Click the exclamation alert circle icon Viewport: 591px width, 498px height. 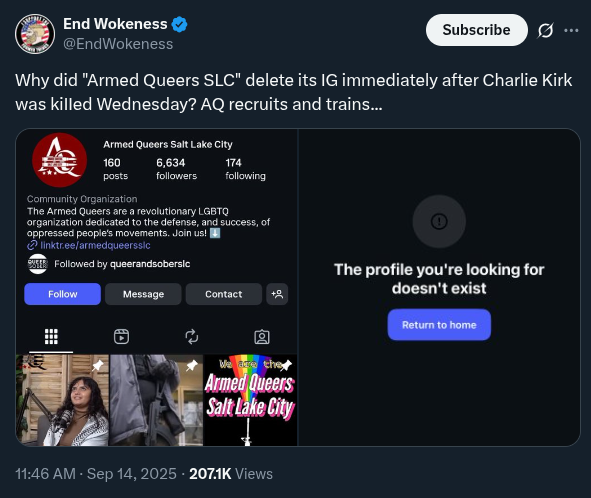[439, 221]
